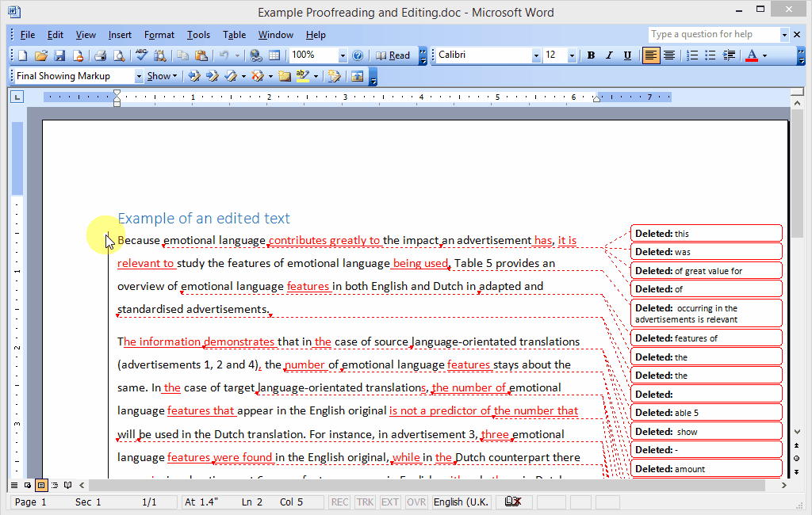This screenshot has width=812, height=515.
Task: Open the Format menu
Action: click(159, 34)
